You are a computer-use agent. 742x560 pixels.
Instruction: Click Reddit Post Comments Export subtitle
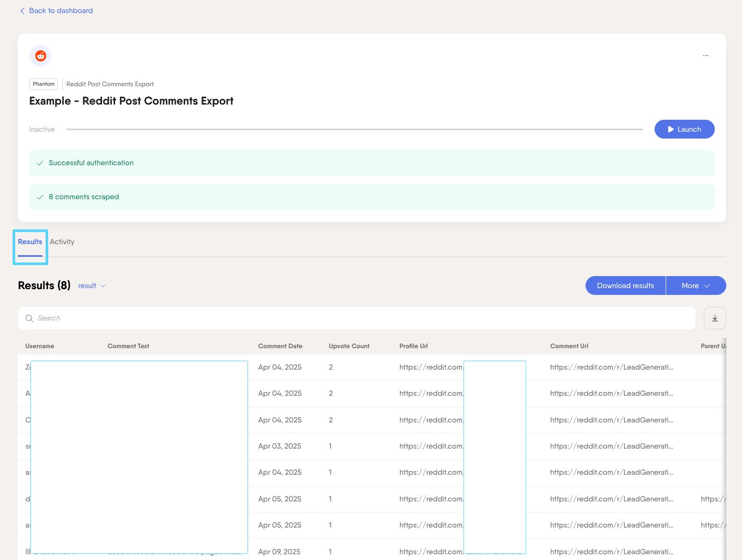pyautogui.click(x=110, y=84)
